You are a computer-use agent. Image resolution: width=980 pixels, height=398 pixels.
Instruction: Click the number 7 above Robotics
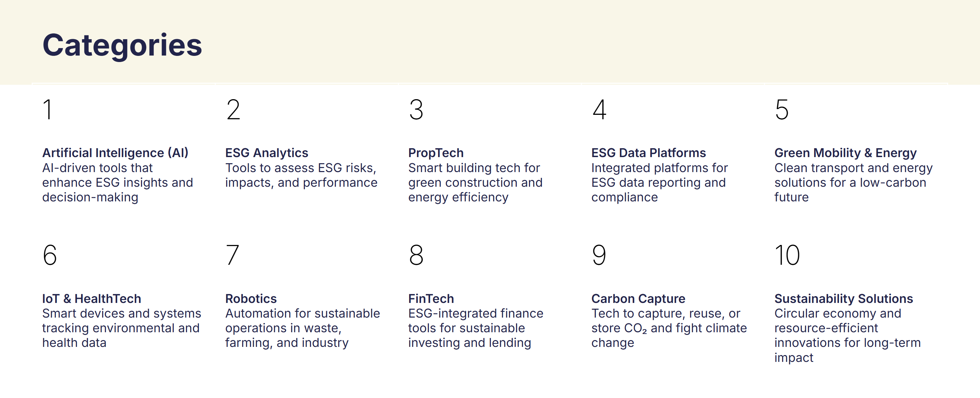tap(232, 255)
